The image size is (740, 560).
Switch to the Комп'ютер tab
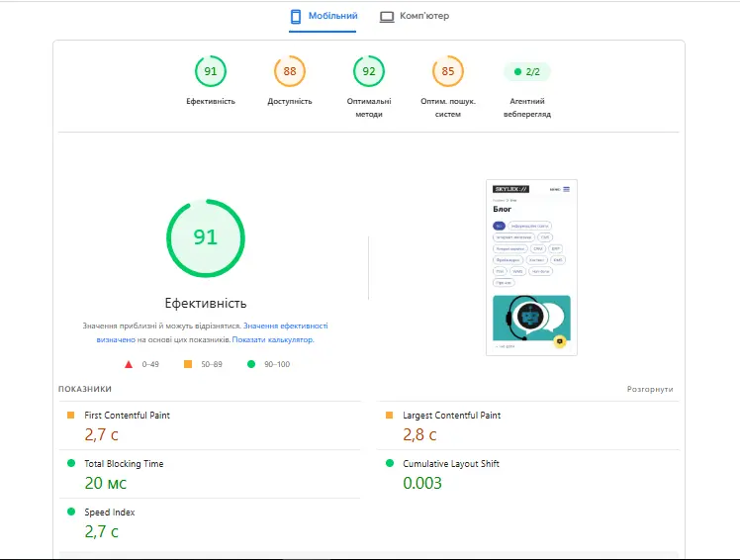point(415,17)
